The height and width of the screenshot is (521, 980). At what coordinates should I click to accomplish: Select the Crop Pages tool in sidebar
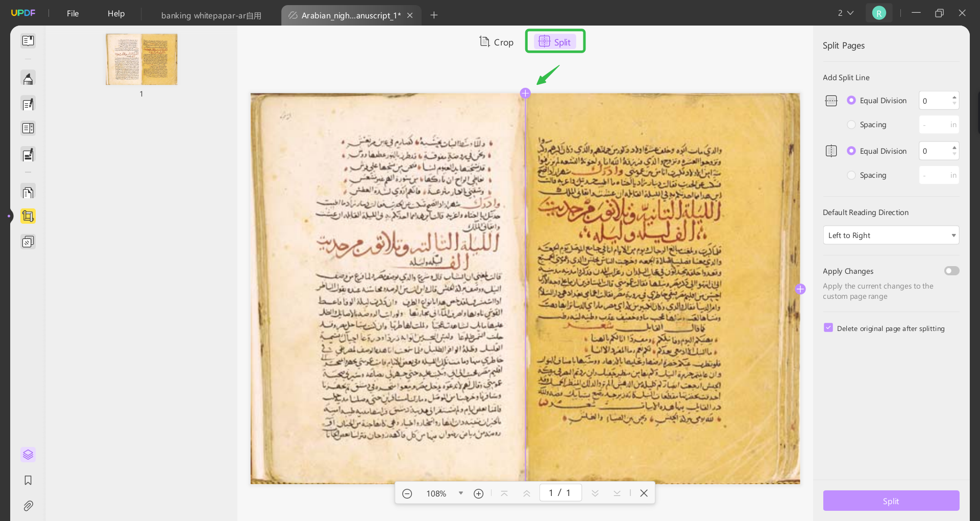[x=28, y=216]
